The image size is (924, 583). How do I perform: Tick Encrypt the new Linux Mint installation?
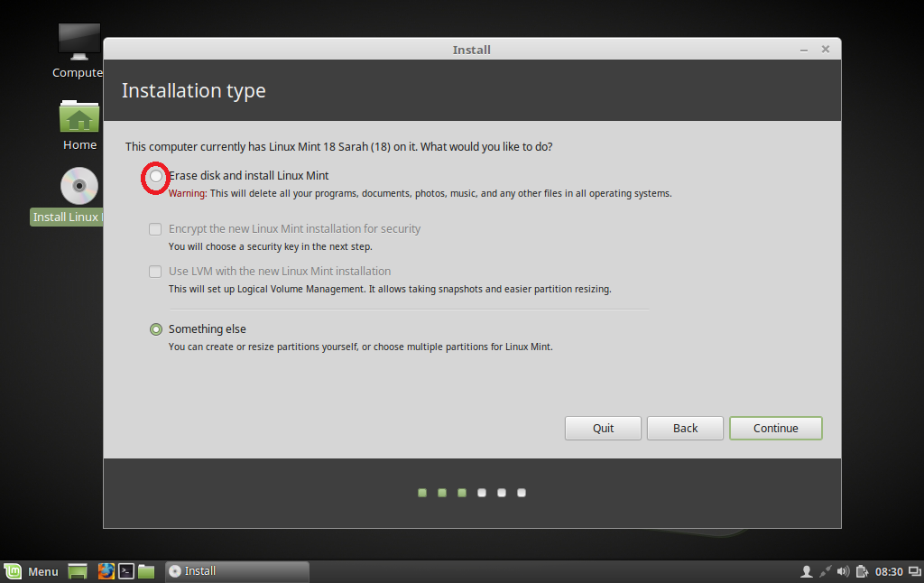[x=155, y=229]
